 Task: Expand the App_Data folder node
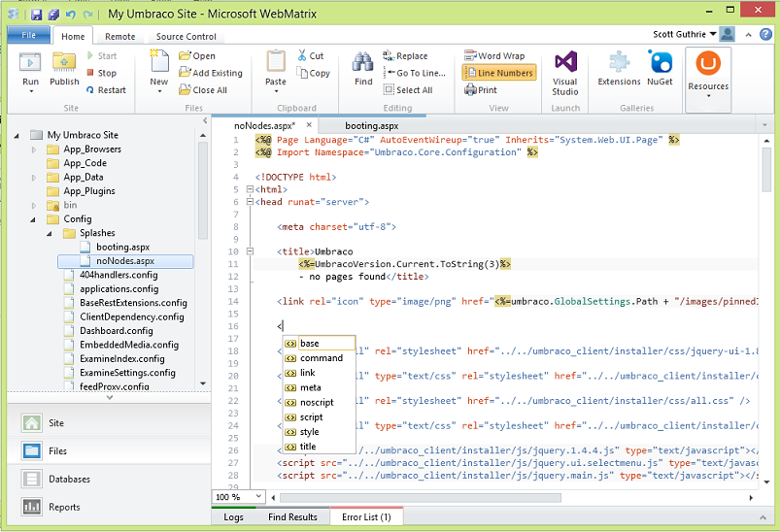pyautogui.click(x=34, y=178)
